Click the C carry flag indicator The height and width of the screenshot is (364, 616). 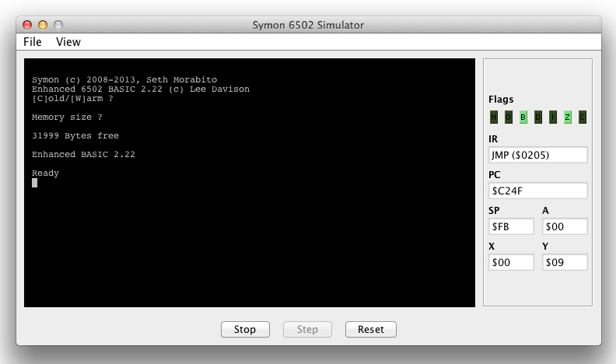click(583, 117)
